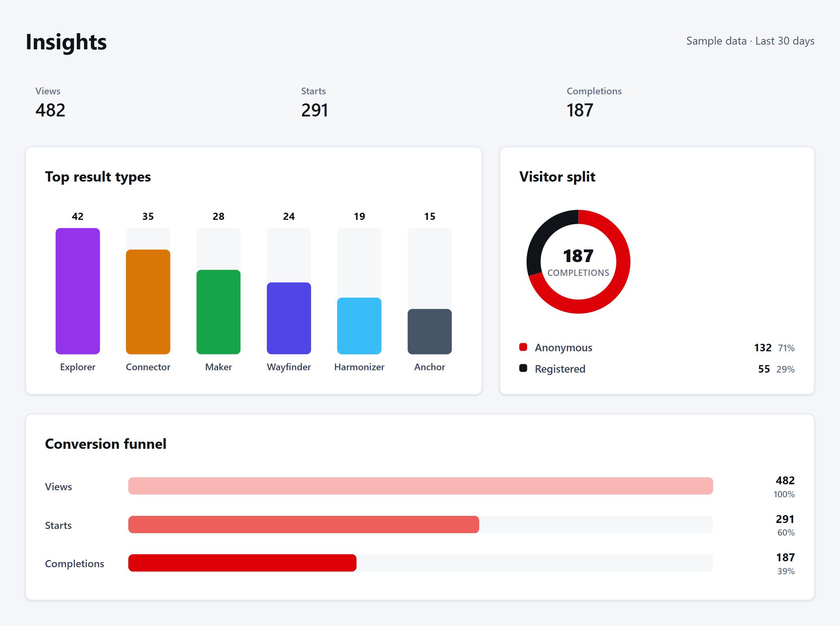Image resolution: width=840 pixels, height=626 pixels.
Task: Click the Views stat card showing 482
Action: click(154, 101)
